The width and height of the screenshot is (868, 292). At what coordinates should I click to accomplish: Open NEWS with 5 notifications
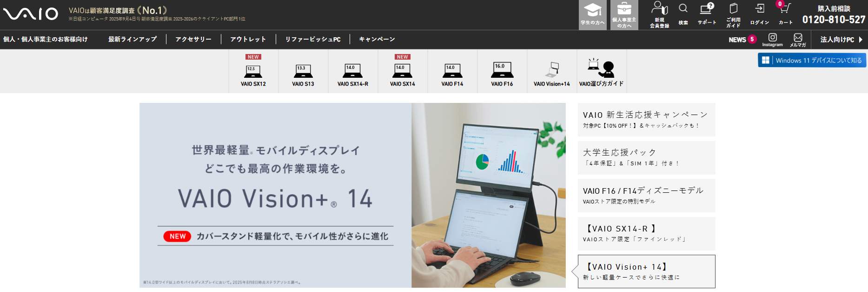coord(742,40)
